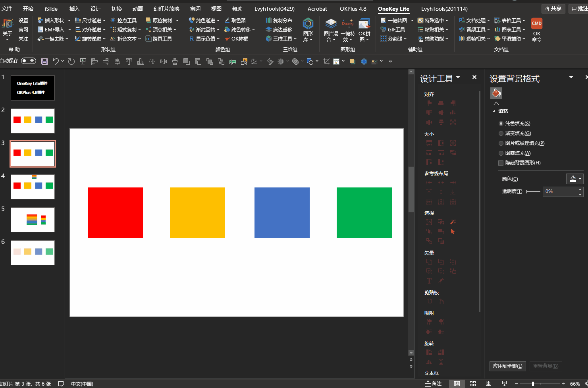Switch to the OKPlus 4.8 tab

coord(353,9)
